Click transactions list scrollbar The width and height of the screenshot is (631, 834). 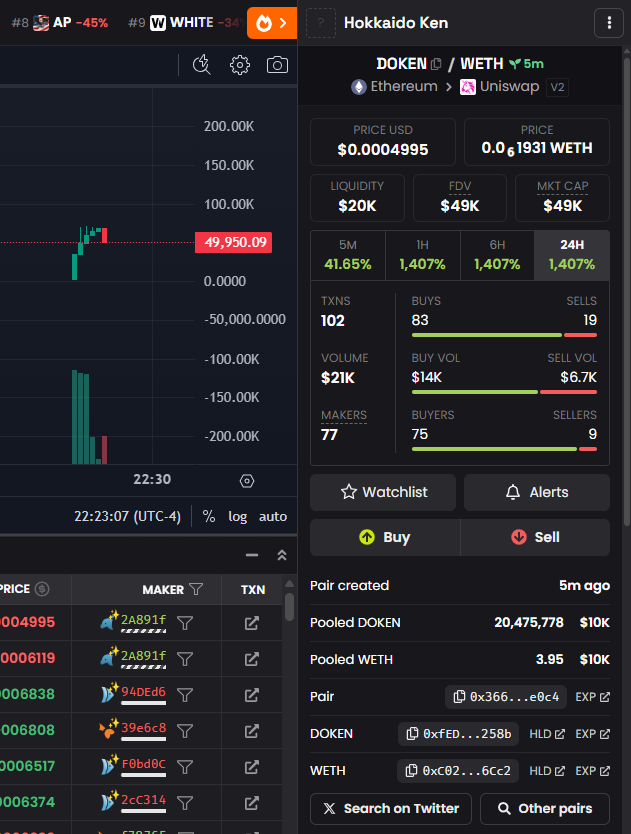[289, 606]
